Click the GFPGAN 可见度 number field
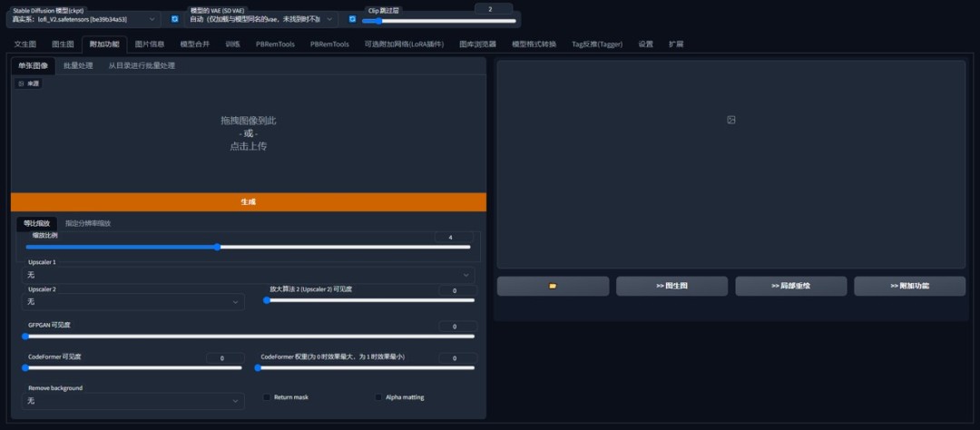This screenshot has width=980, height=430. [457, 327]
